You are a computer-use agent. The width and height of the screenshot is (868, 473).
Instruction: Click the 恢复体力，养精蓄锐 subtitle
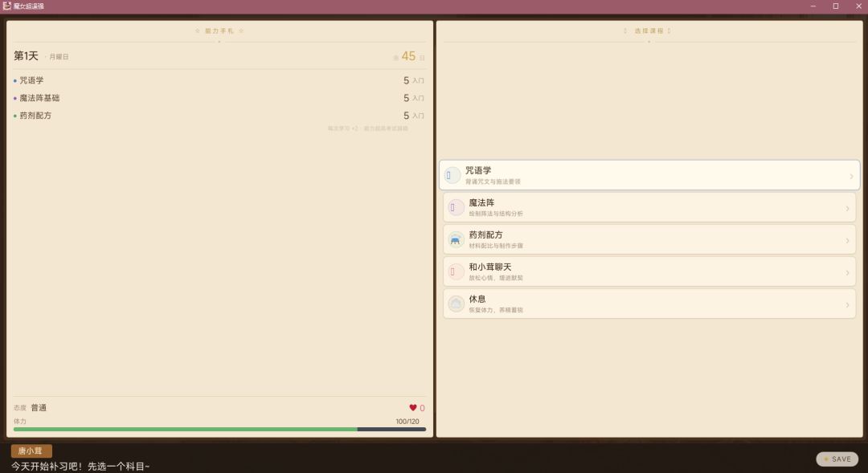pyautogui.click(x=496, y=310)
